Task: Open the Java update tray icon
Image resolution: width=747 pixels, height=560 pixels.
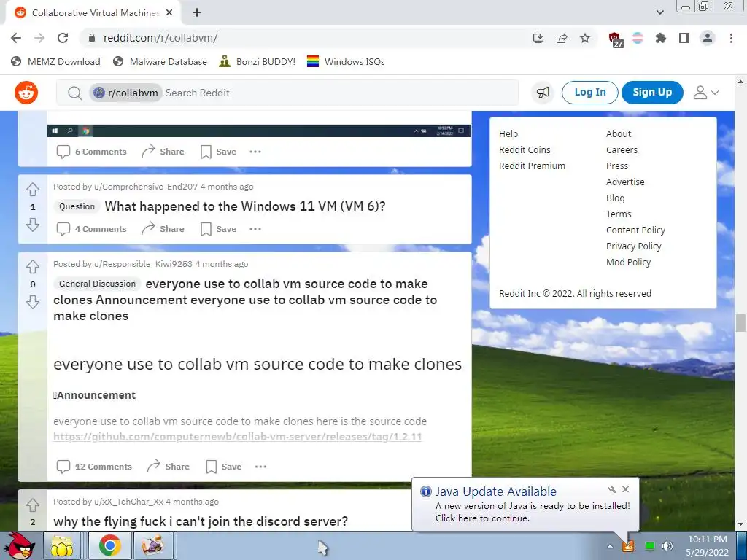Action: pos(628,546)
